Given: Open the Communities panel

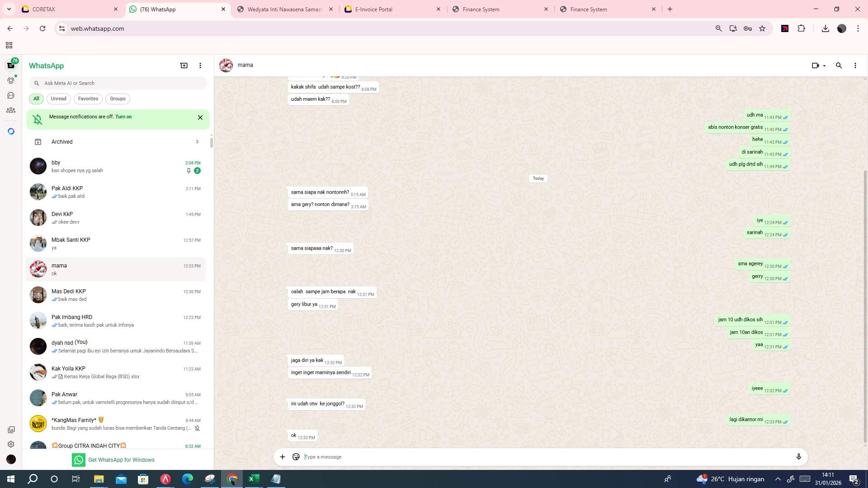Looking at the screenshot, I should coord(11,110).
